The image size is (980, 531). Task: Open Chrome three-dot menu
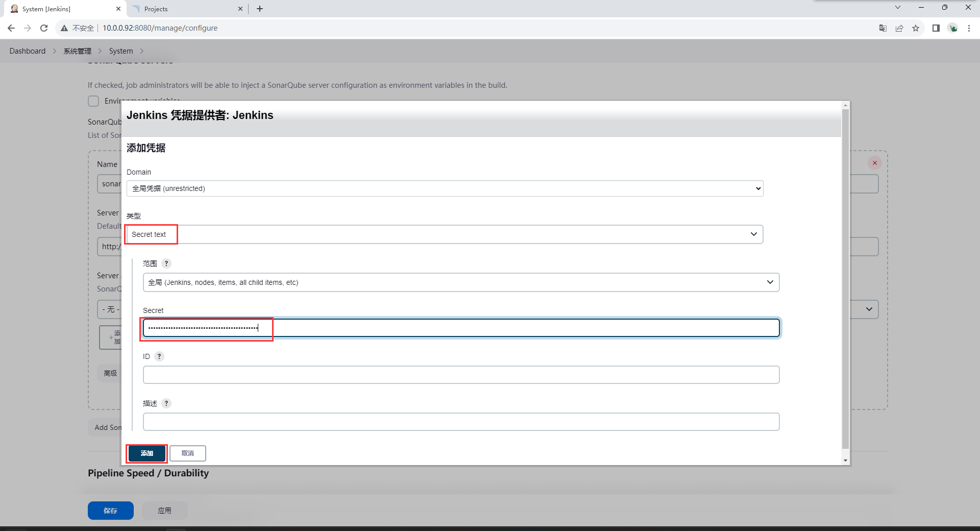tap(969, 28)
